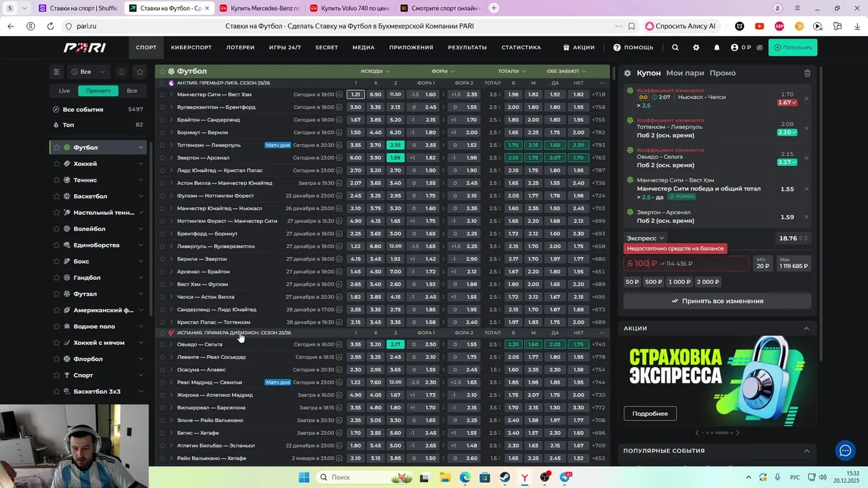Select odds 1.59 for Эвертон — Арсенал
This screenshot has width=868, height=488.
395,157
